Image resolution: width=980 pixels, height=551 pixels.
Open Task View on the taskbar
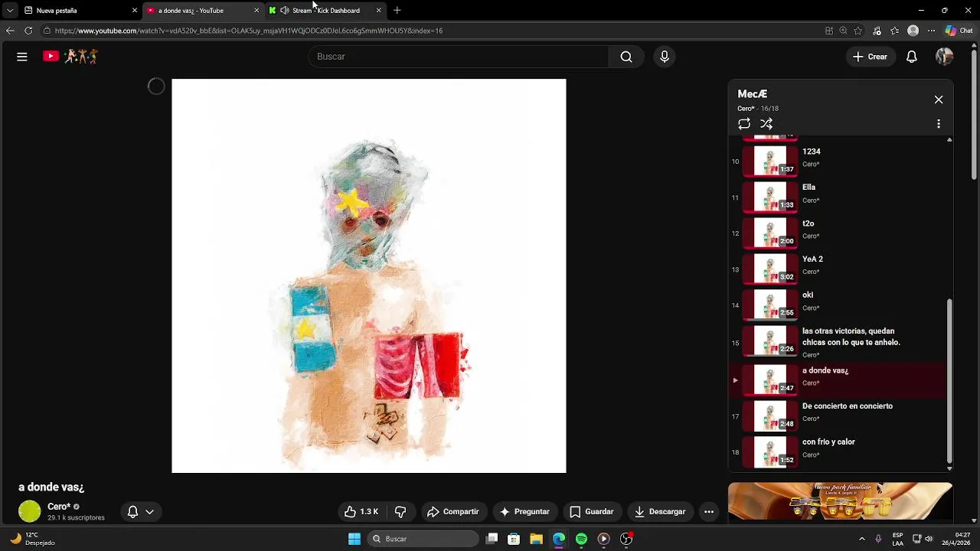(492, 539)
